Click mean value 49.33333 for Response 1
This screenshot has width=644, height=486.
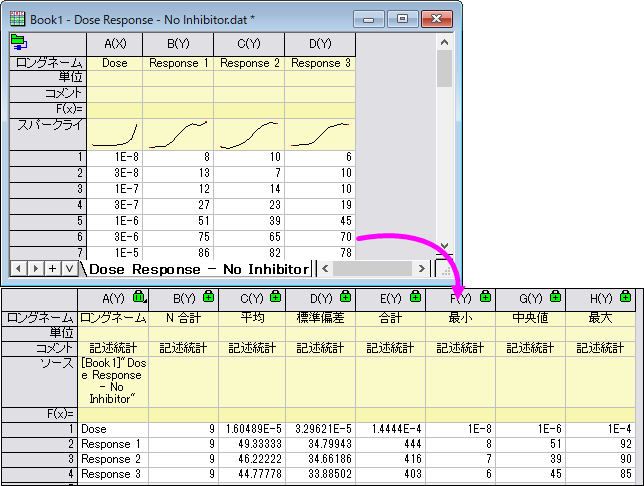click(252, 444)
